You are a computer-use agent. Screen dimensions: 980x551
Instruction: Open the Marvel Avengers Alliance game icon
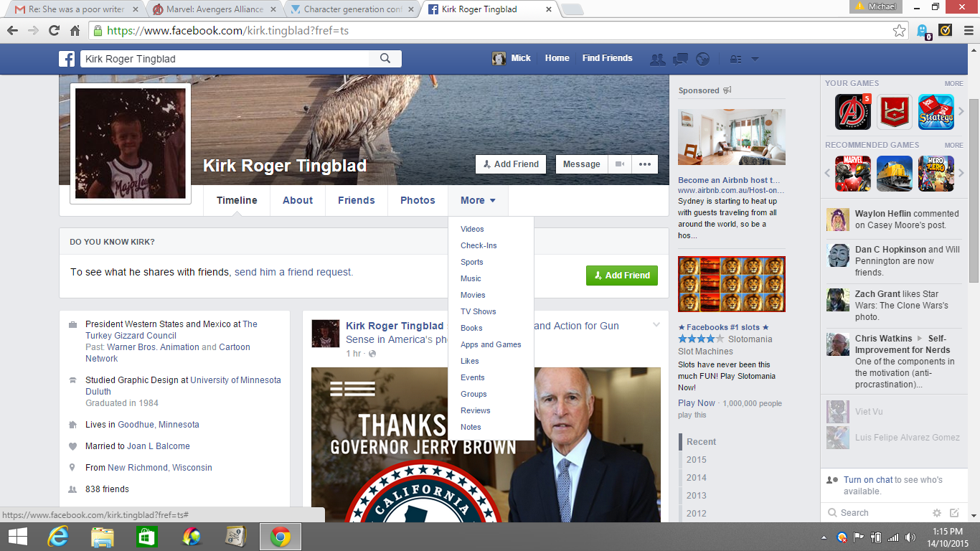point(853,112)
